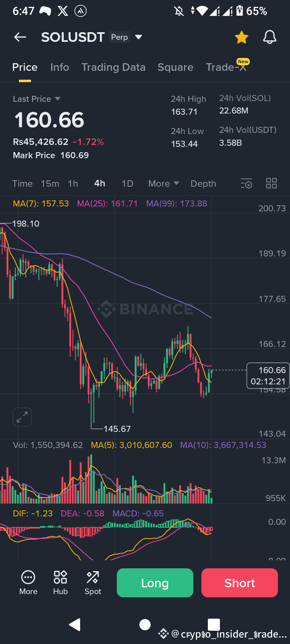The height and width of the screenshot is (644, 290).
Task: Open the chart layout grid icon
Action: (x=271, y=184)
